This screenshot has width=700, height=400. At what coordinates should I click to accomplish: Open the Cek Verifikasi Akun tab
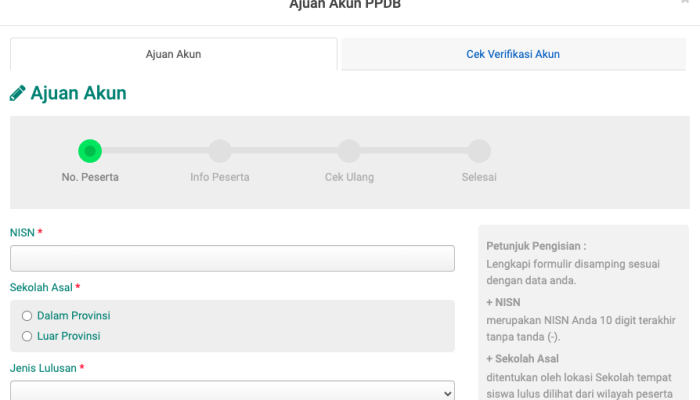[x=513, y=54]
